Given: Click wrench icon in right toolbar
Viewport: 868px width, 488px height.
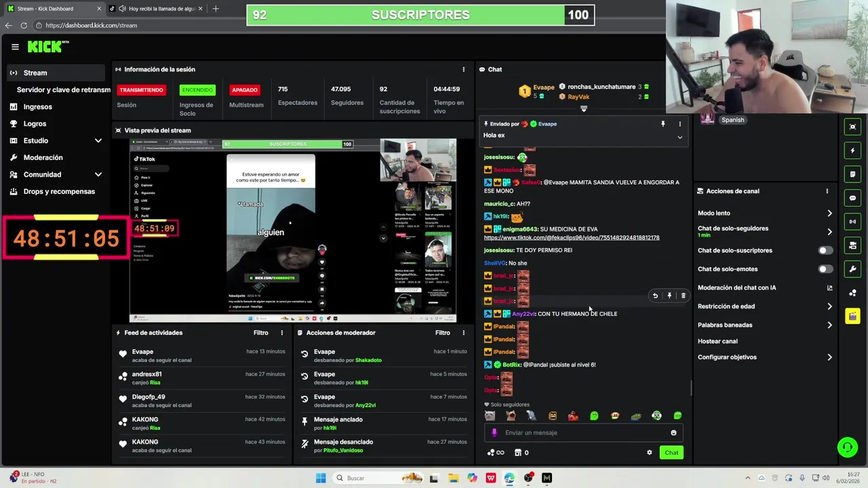Looking at the screenshot, I should (852, 269).
